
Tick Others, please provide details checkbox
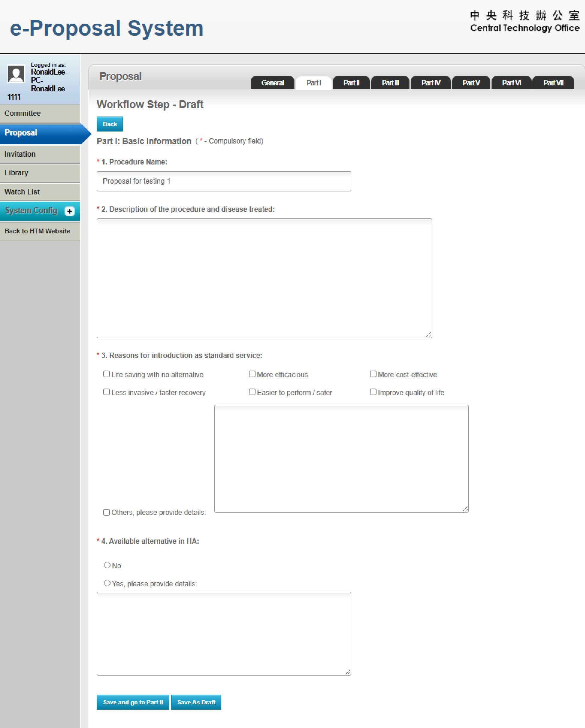[107, 512]
